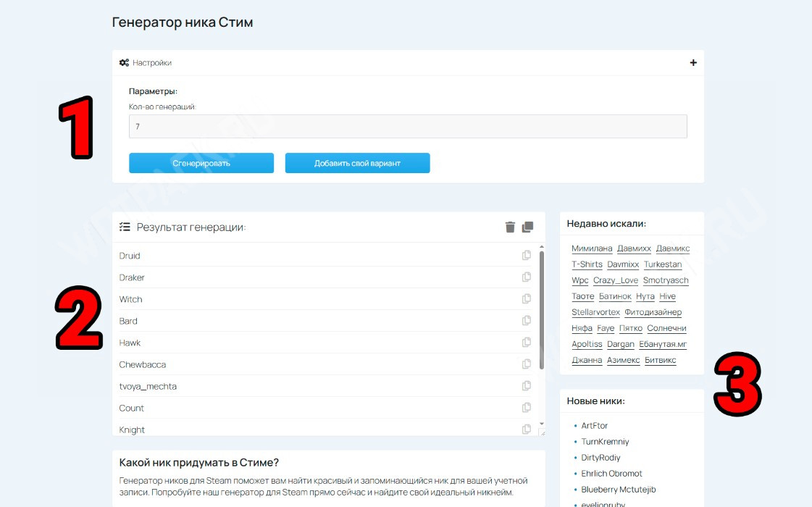Copy the Draker nickname

527,277
